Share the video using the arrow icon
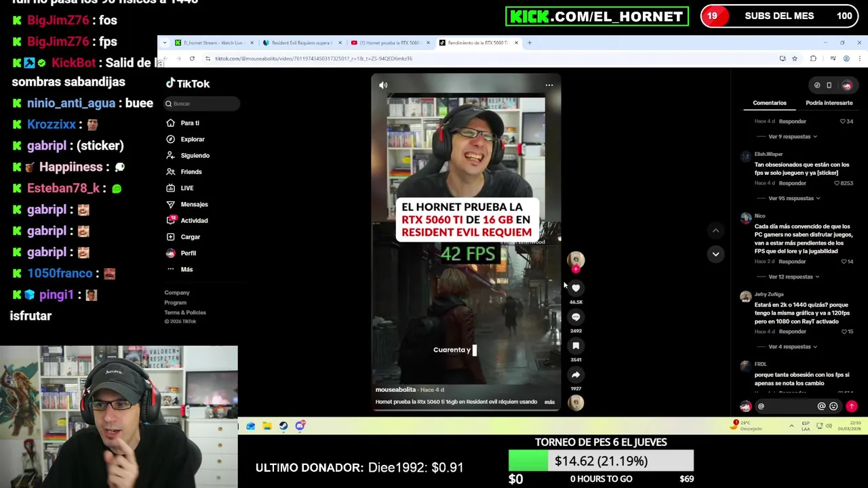Viewport: 868px width, 488px height. (576, 375)
